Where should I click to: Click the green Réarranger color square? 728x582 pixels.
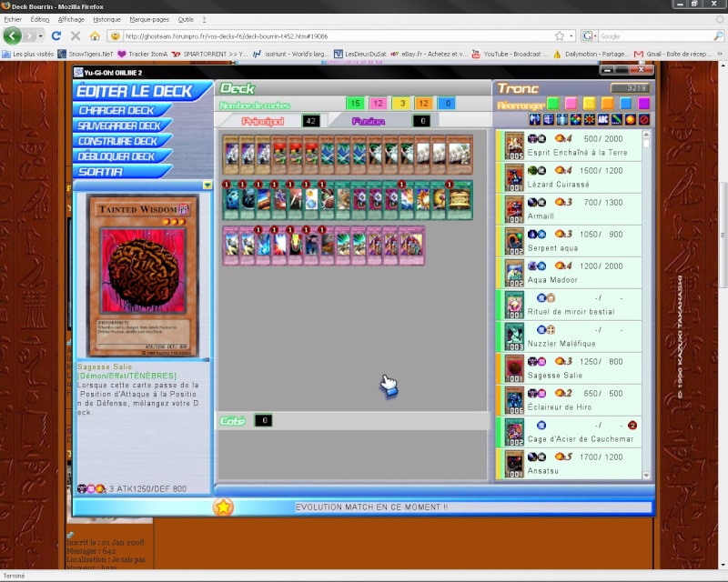click(x=552, y=104)
